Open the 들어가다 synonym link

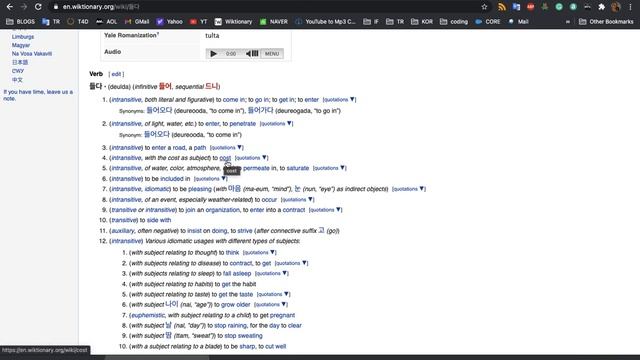tap(260, 110)
